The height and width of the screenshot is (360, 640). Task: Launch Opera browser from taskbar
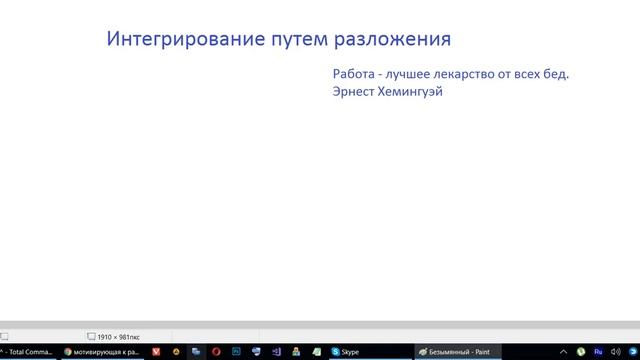(216, 352)
